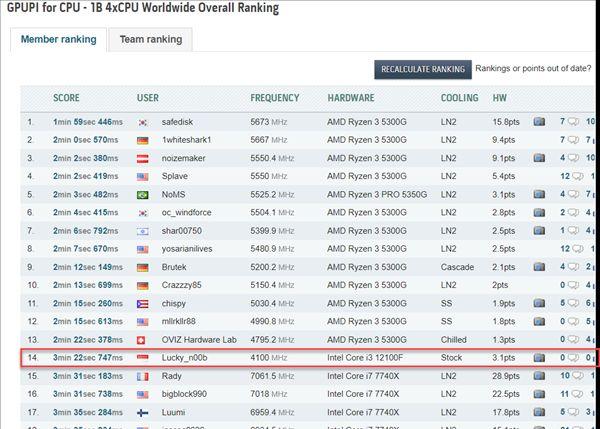The height and width of the screenshot is (429, 600).
Task: Click the 15.8pts value in safedisk's row
Action: [x=506, y=122]
